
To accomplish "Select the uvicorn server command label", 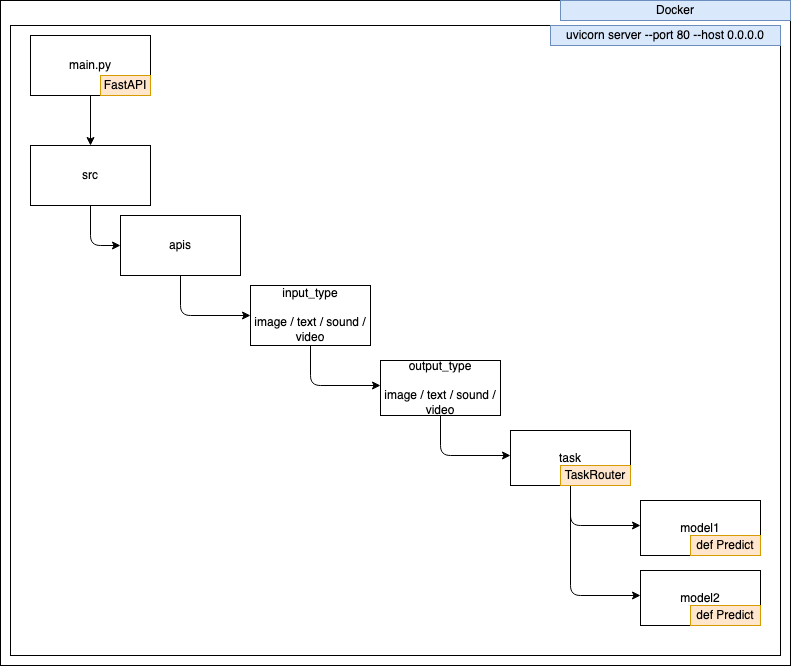I will 665,35.
